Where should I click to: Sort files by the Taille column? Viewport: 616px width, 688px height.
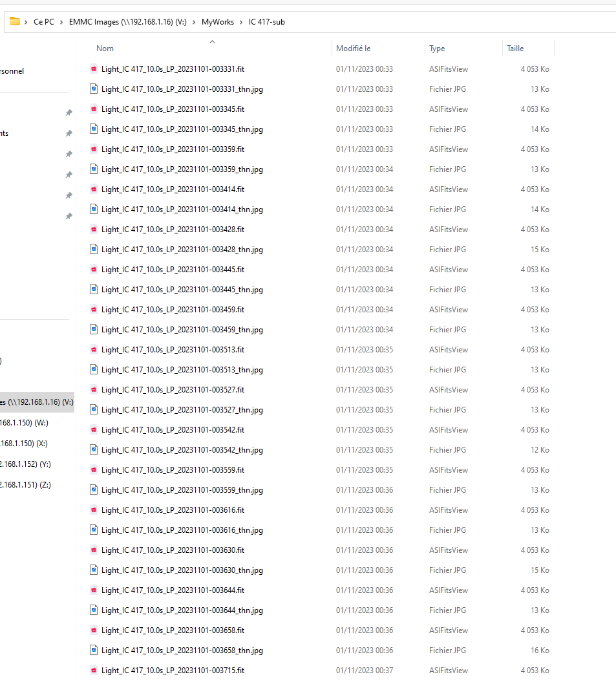coord(515,48)
